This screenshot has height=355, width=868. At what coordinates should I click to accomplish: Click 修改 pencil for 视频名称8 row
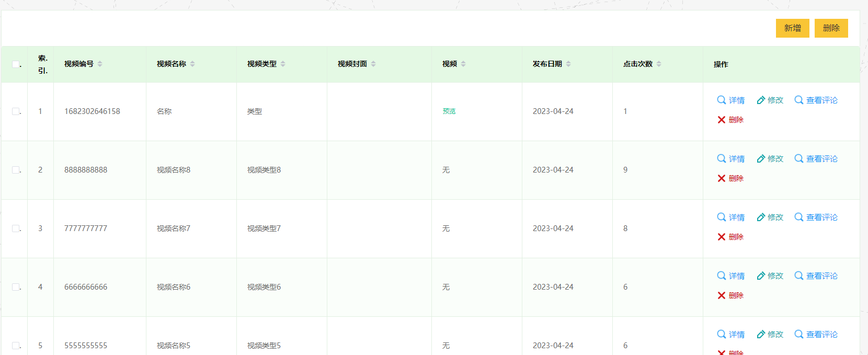pyautogui.click(x=770, y=158)
